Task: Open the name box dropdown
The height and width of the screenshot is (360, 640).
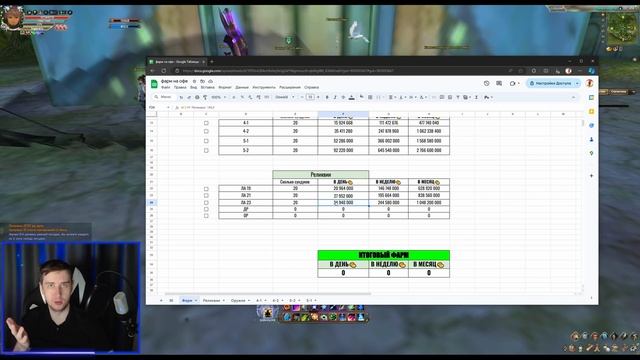Action: coord(168,107)
